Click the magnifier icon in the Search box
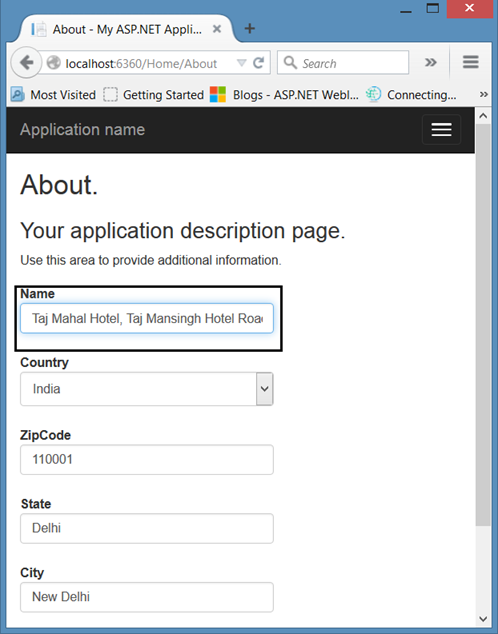Screen dimensions: 498x634 click(x=290, y=63)
